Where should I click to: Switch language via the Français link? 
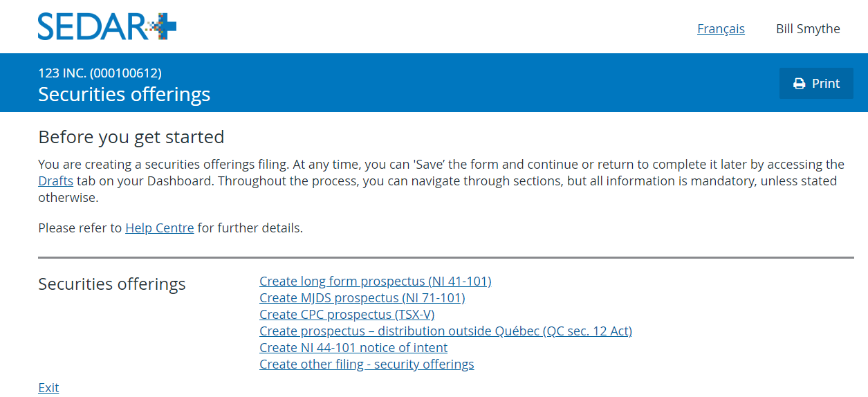coord(721,29)
